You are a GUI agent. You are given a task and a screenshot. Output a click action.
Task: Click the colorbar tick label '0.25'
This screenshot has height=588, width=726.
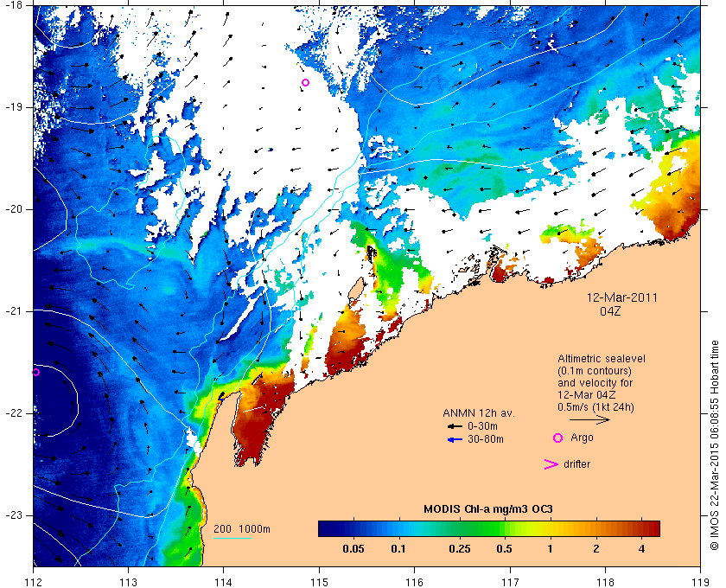[460, 549]
